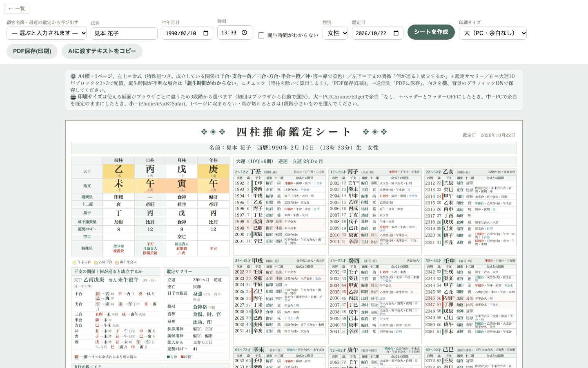Click the 名前:見本 花子 info line
Screen dimensions: 588x368
tap(294, 148)
